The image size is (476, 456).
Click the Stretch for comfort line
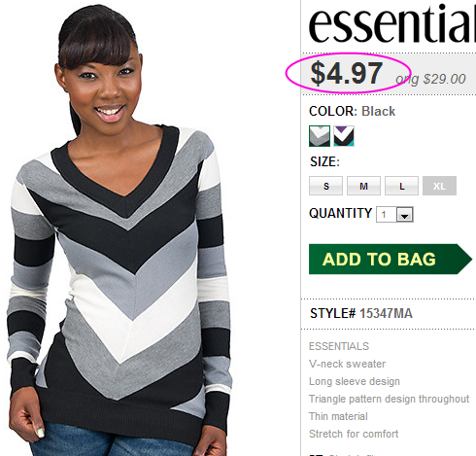click(354, 434)
